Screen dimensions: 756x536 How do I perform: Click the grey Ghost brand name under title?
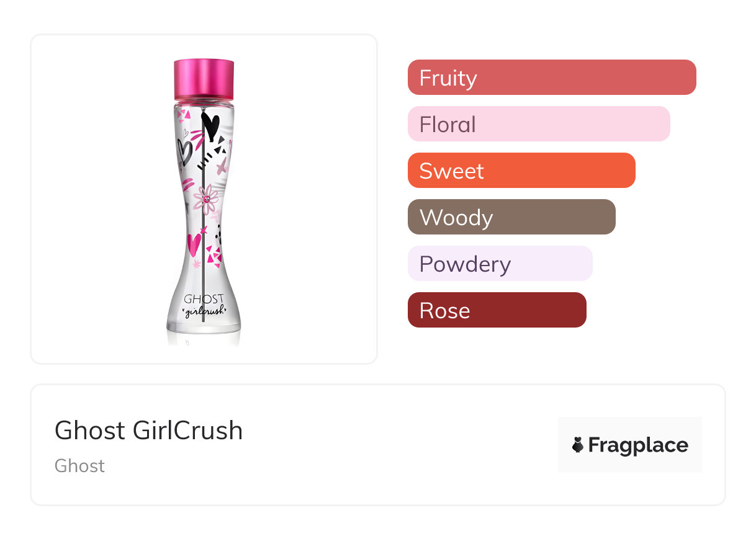click(79, 466)
